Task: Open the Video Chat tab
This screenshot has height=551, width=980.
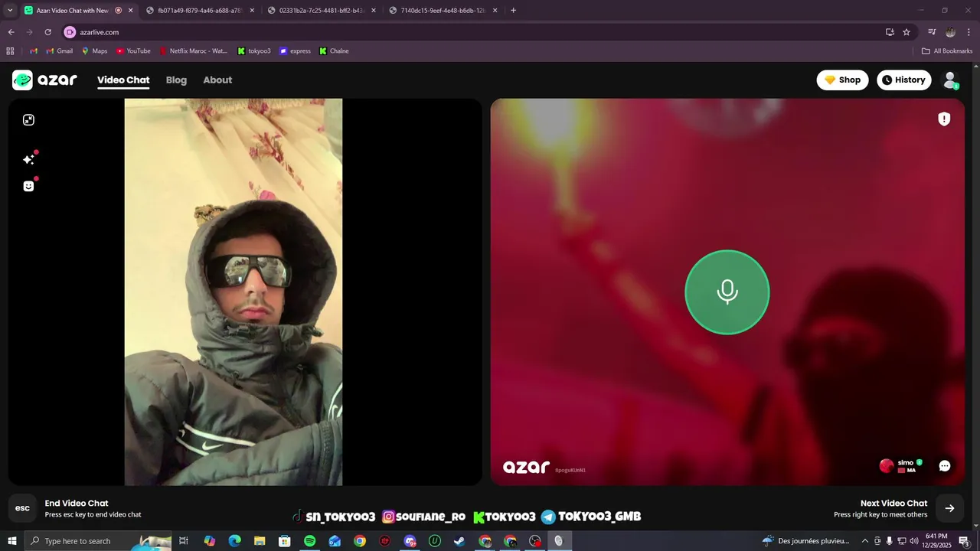Action: point(123,80)
